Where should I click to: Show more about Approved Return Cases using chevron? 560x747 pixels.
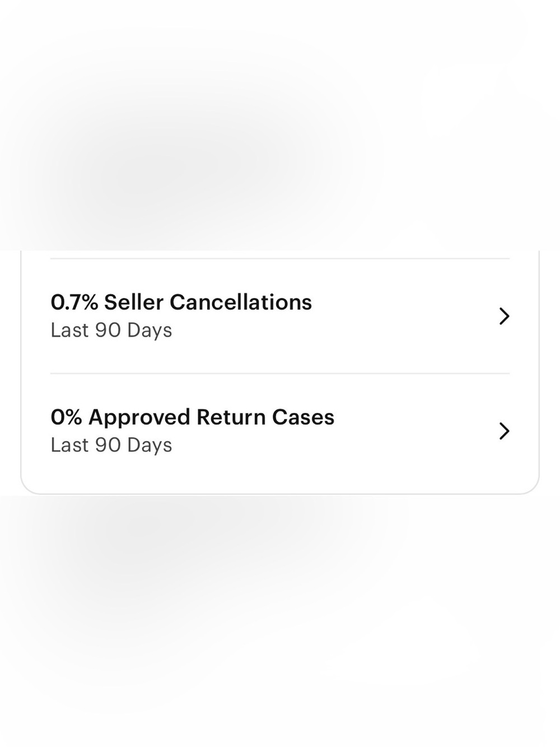coord(504,431)
